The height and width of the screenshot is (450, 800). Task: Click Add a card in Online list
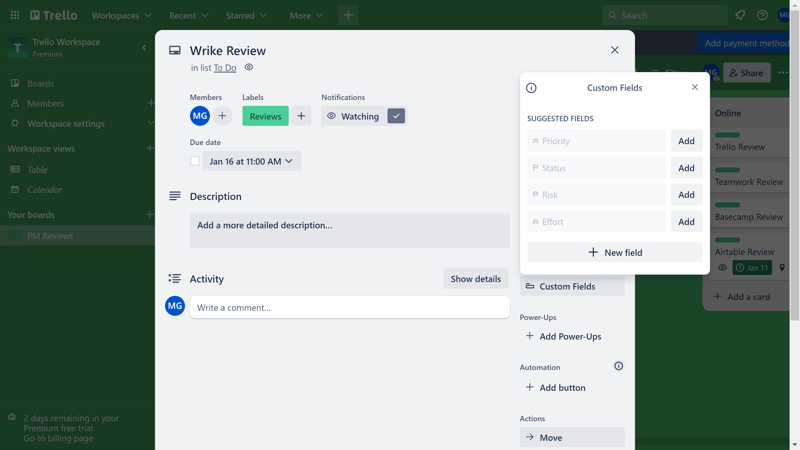coord(742,296)
